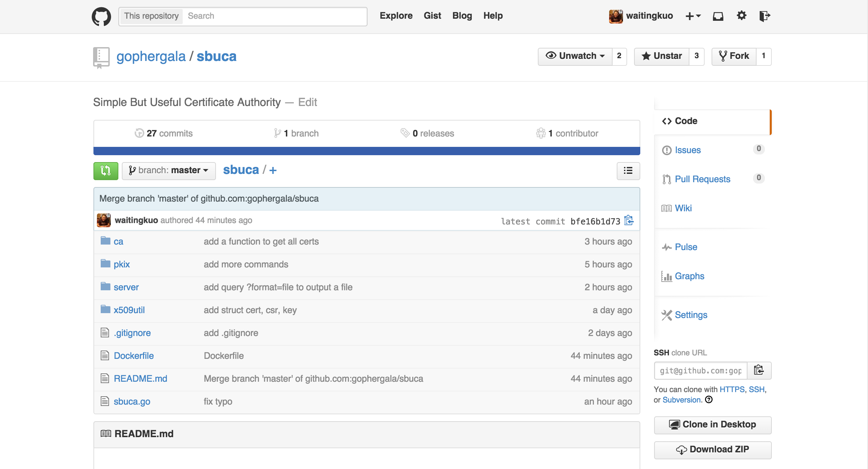Click the sign out icon

pos(764,16)
